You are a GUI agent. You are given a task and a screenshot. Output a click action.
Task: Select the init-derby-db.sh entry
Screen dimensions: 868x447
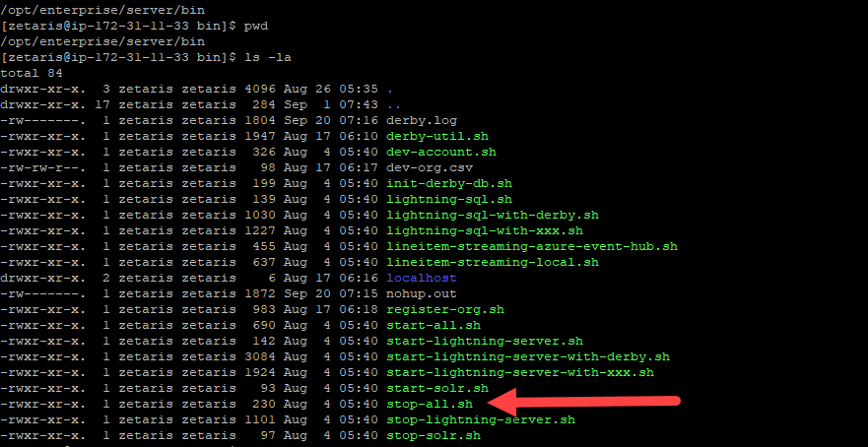pos(449,183)
